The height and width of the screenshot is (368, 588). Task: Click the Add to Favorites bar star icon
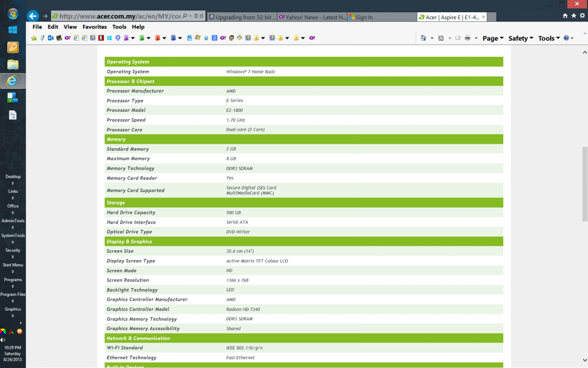click(x=34, y=38)
